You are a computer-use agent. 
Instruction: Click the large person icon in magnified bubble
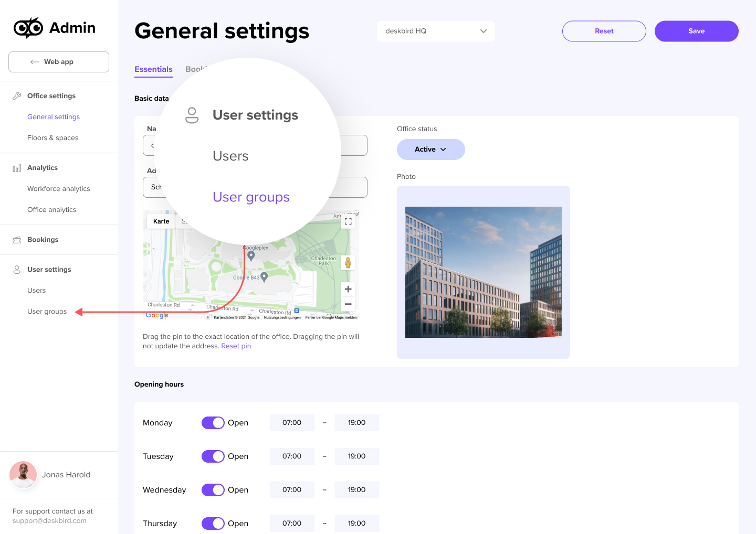(x=192, y=115)
